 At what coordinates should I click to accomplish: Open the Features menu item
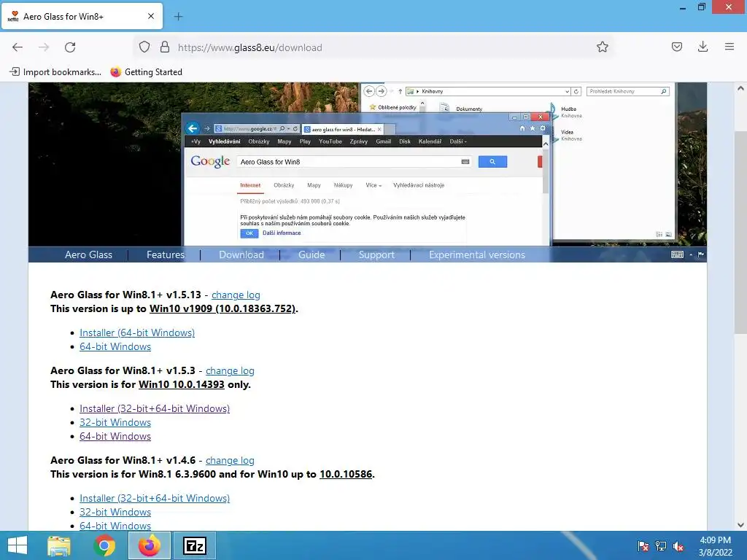tap(166, 254)
